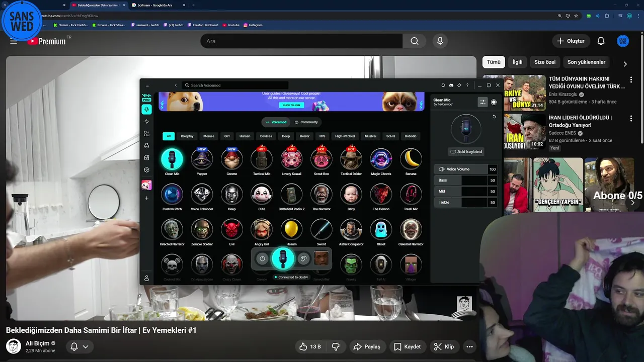Switch to Community voices toggle
This screenshot has width=644, height=362.
306,122
